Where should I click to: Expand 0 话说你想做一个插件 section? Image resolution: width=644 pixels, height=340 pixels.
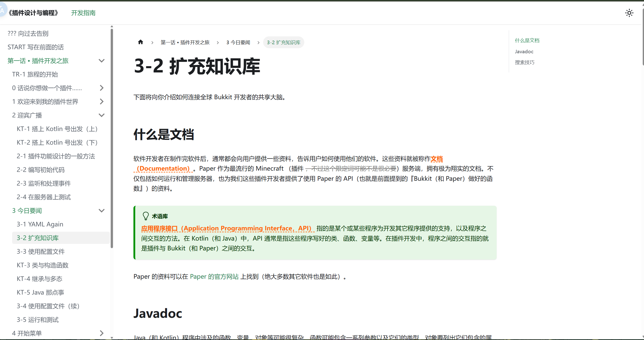102,88
